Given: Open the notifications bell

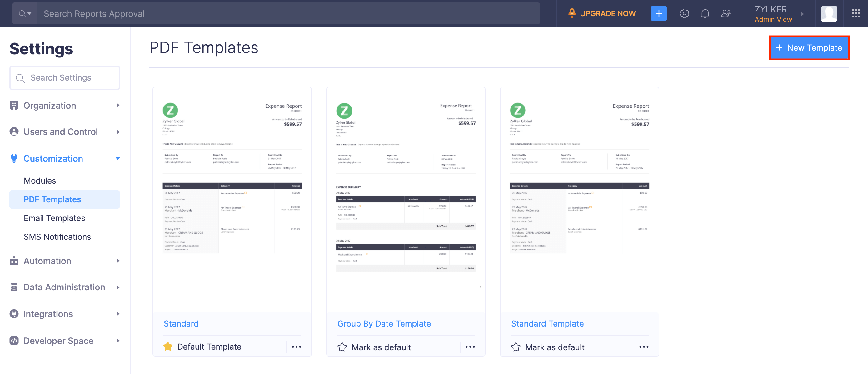Looking at the screenshot, I should (x=705, y=13).
